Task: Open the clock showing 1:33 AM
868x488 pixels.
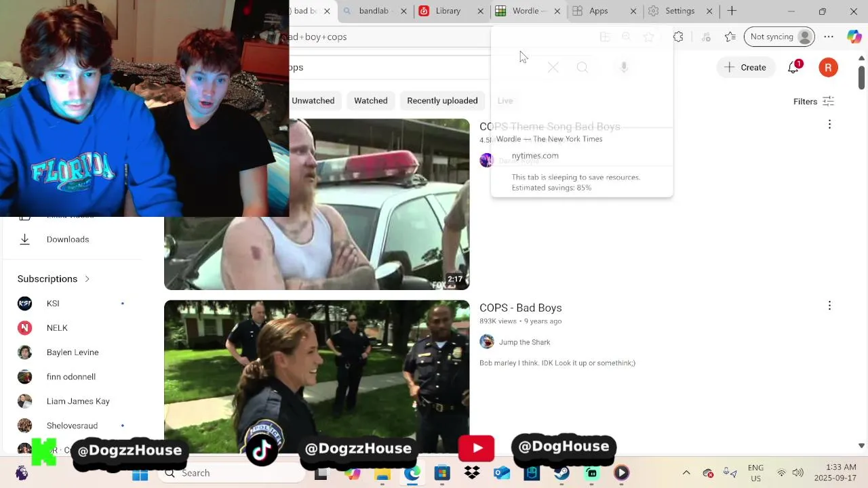Action: (835, 473)
